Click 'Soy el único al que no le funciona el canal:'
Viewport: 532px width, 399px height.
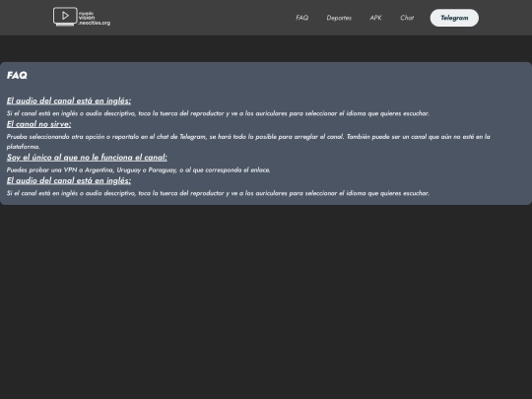click(87, 158)
